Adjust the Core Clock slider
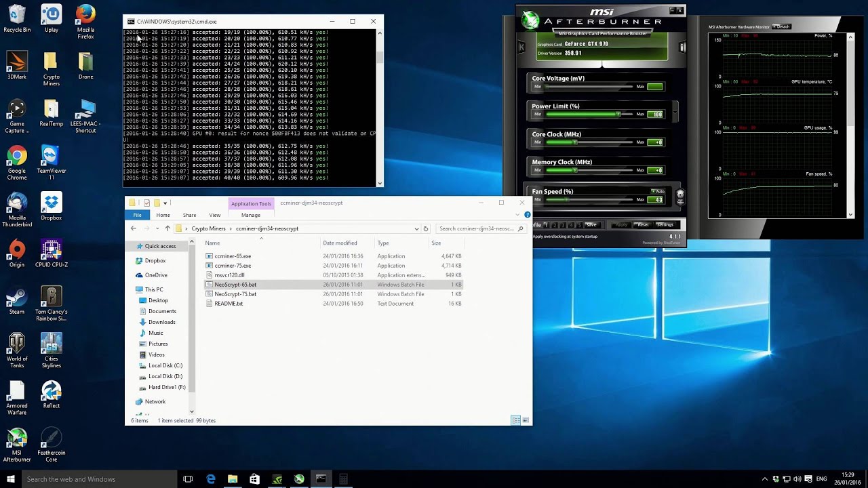The height and width of the screenshot is (488, 868). pyautogui.click(x=589, y=142)
